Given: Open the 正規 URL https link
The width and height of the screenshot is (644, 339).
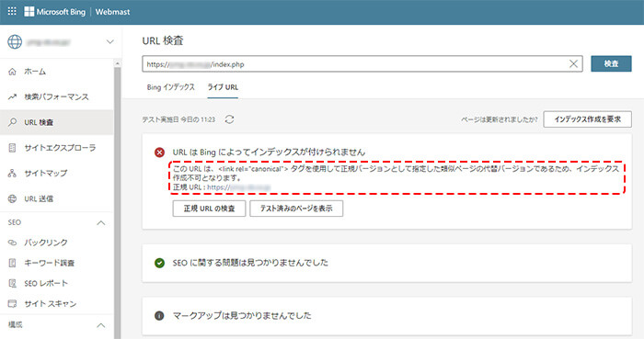Looking at the screenshot, I should [238, 187].
